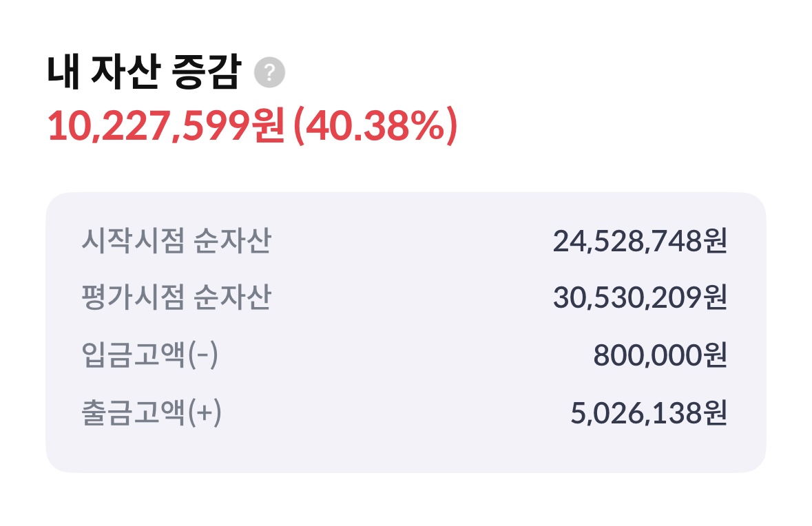Click the 출금고액(+) label
The width and height of the screenshot is (812, 526).
152,414
